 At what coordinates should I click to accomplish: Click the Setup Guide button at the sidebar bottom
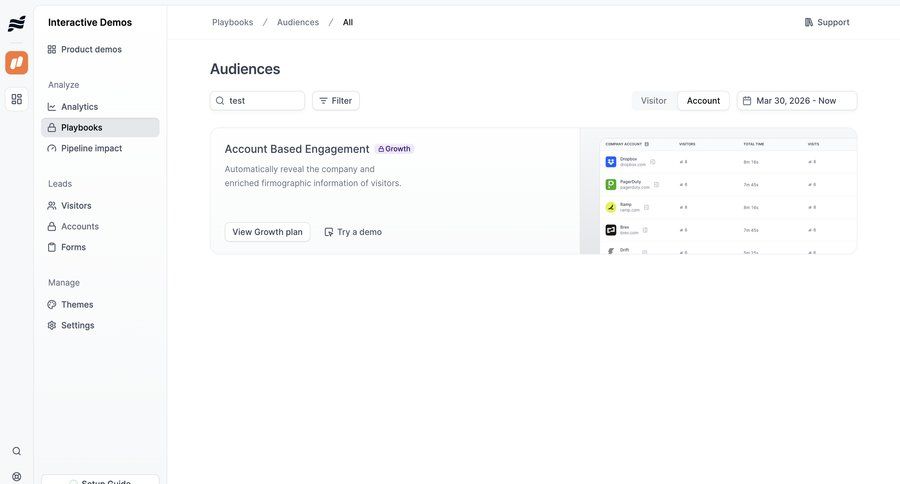(x=100, y=479)
